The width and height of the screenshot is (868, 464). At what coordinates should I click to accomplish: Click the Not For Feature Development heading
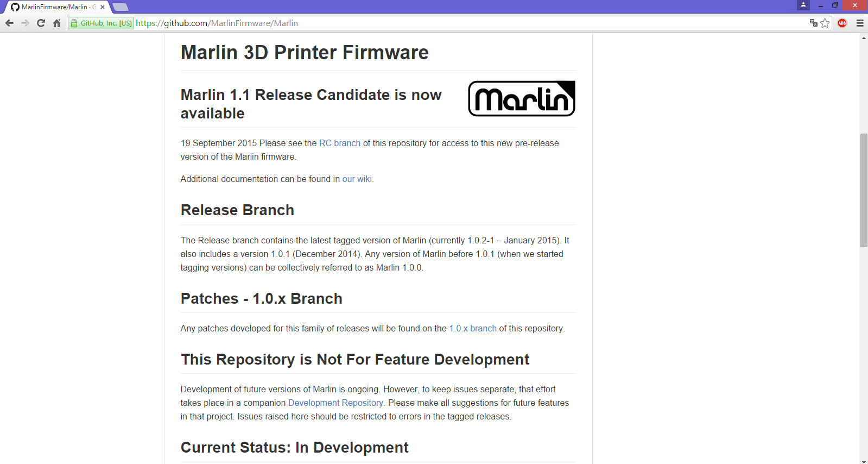(355, 360)
